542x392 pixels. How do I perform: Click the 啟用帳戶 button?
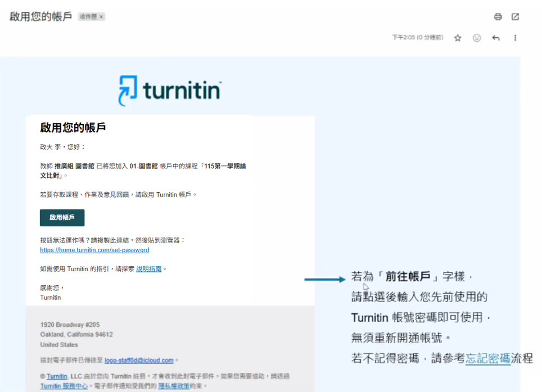coord(62,217)
